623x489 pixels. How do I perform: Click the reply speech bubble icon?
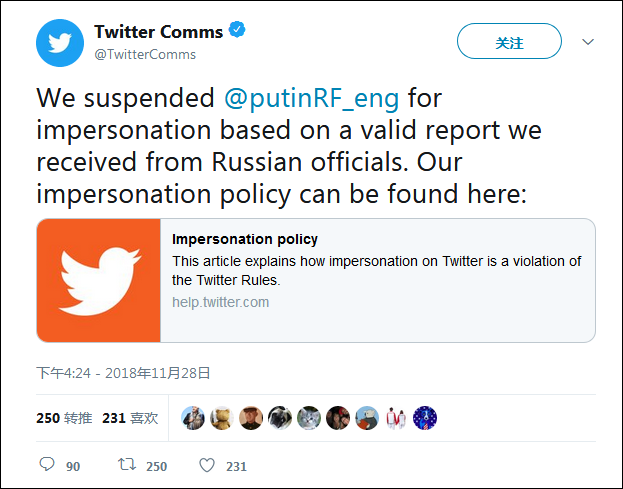click(x=47, y=465)
